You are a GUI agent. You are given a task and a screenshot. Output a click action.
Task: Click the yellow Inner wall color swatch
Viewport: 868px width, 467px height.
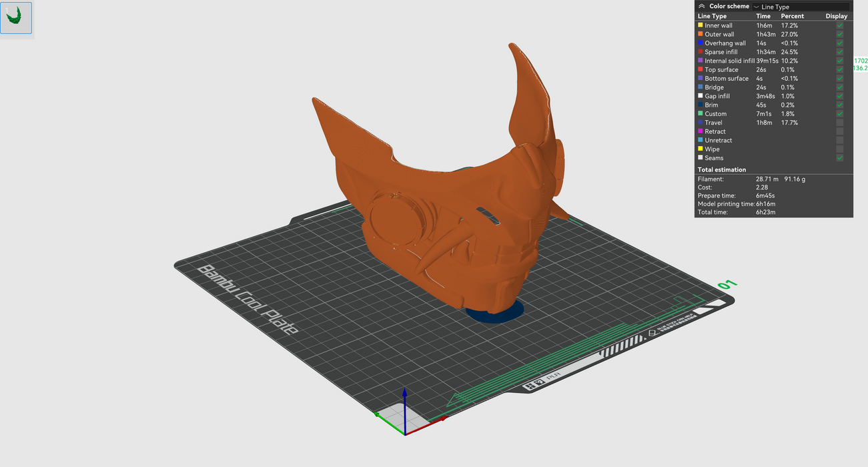click(x=700, y=25)
